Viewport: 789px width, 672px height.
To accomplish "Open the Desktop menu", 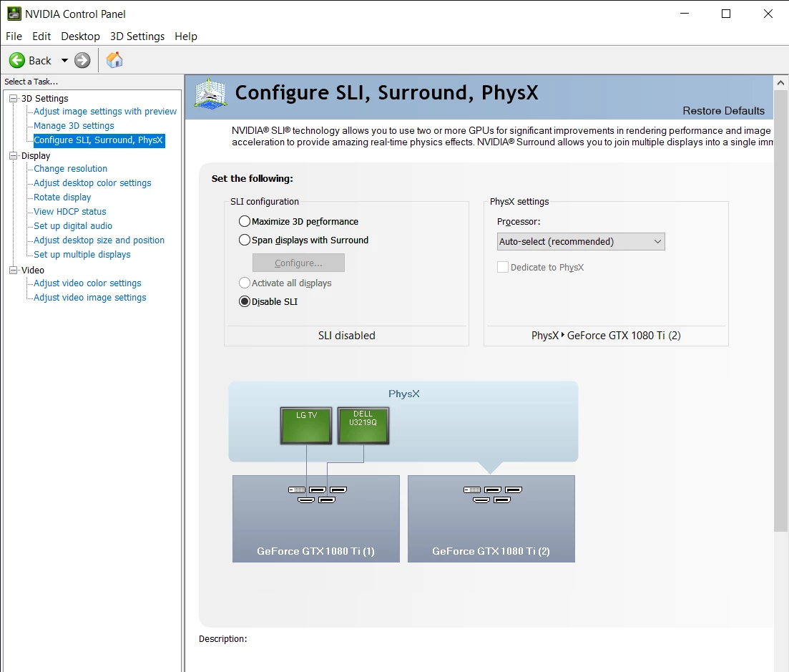I will tap(81, 36).
